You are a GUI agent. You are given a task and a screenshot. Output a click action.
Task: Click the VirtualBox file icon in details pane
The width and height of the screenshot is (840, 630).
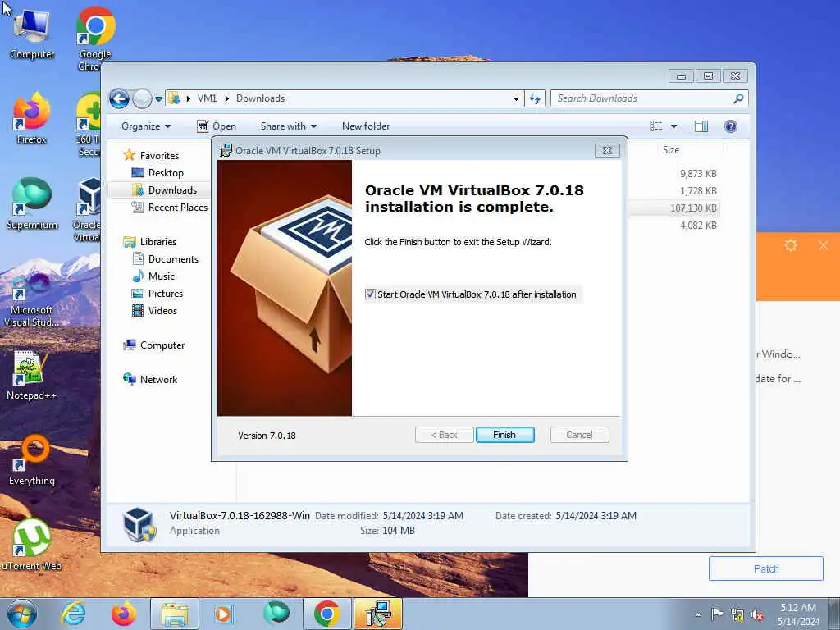click(139, 524)
